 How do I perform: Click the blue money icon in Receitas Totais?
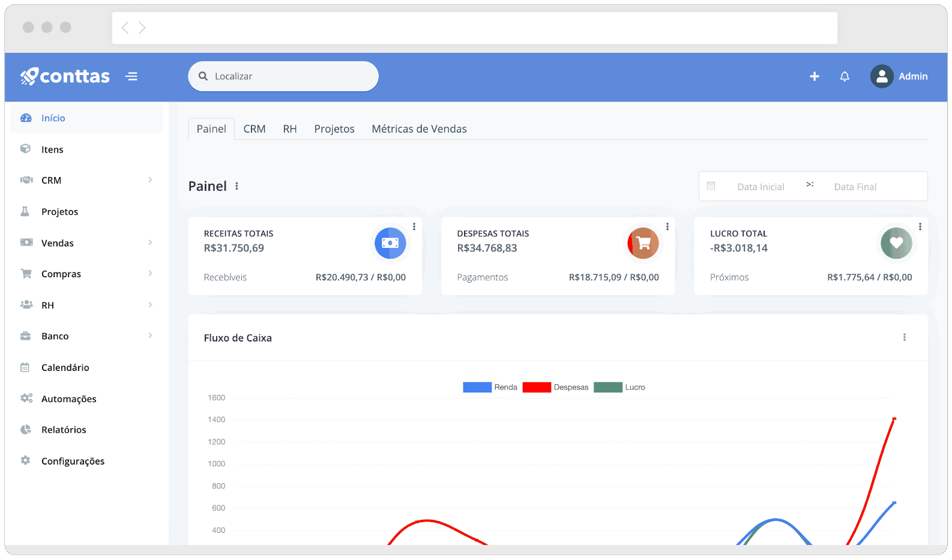coord(390,243)
